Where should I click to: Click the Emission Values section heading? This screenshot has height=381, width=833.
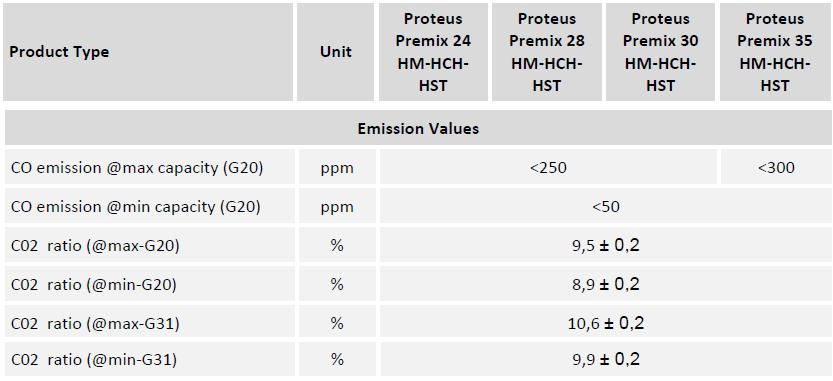(418, 129)
